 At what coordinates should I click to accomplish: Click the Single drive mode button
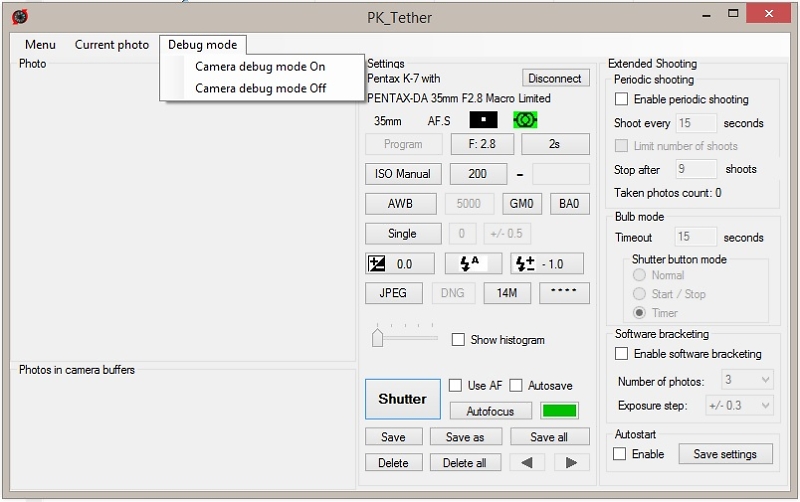click(403, 234)
